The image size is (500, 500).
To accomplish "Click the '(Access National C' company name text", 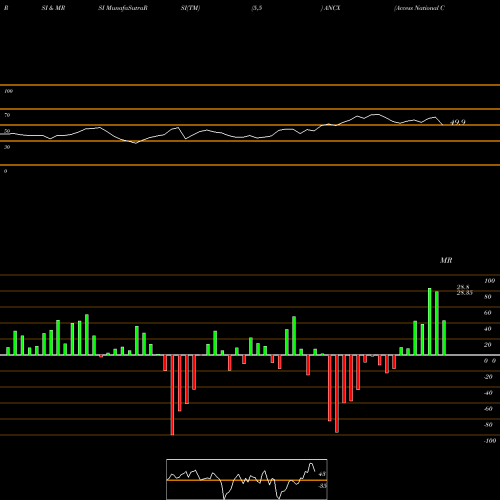I will pyautogui.click(x=419, y=8).
